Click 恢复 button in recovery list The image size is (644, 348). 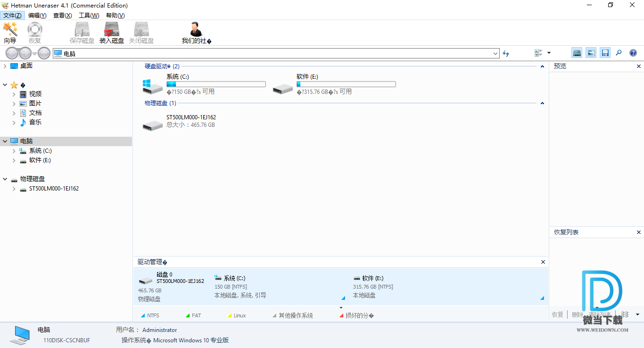coord(558,315)
